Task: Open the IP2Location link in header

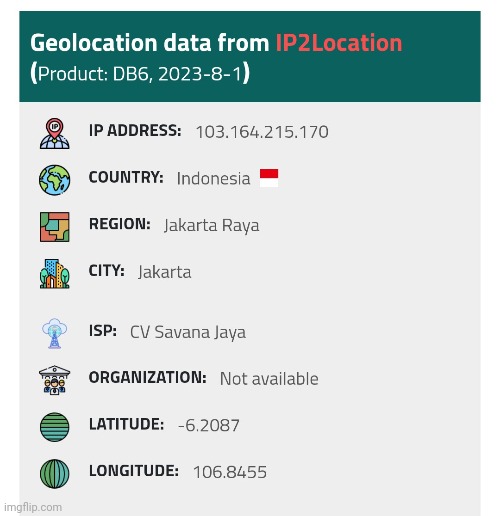Action: point(339,43)
